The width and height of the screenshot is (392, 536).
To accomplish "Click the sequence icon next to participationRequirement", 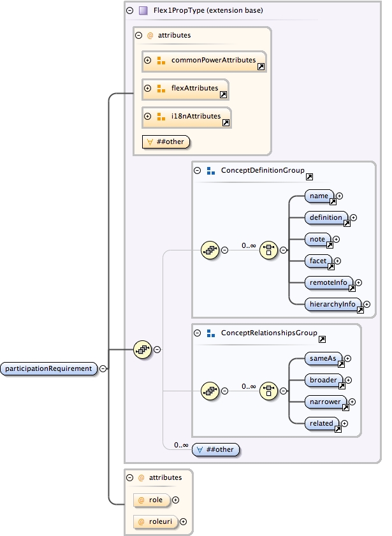I will (x=142, y=349).
